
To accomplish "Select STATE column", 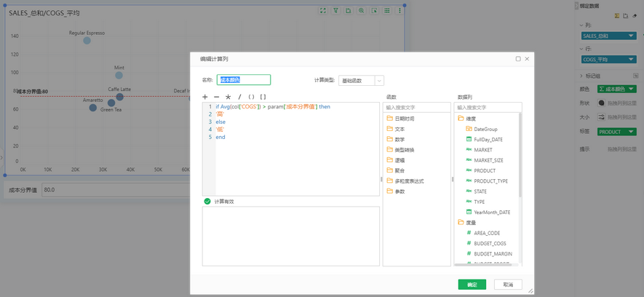I will pyautogui.click(x=480, y=191).
